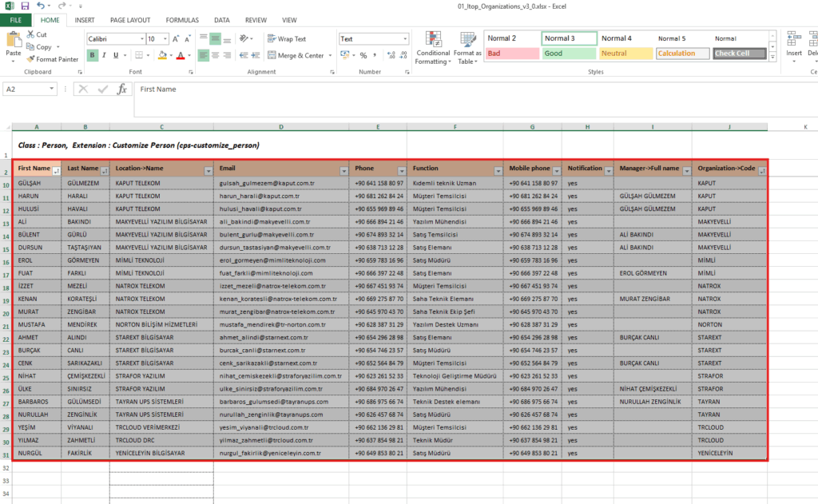Switch to the PAGE LAYOUT tab
Viewport: 818px width, 504px height.
130,20
